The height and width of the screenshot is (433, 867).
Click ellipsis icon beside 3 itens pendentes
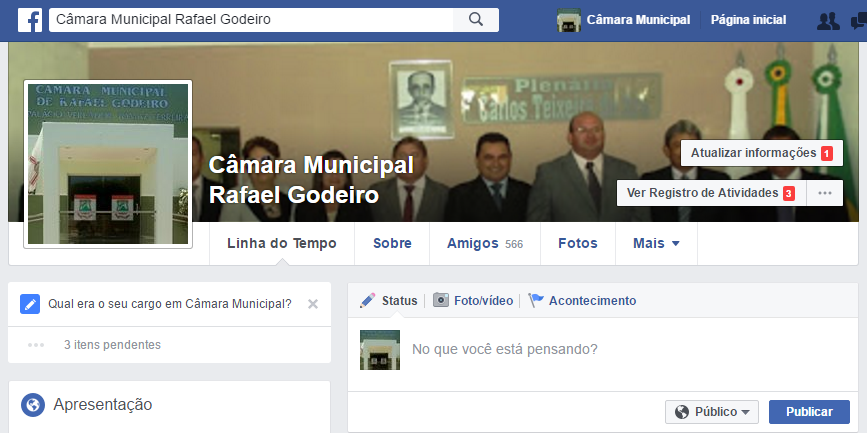coord(36,345)
